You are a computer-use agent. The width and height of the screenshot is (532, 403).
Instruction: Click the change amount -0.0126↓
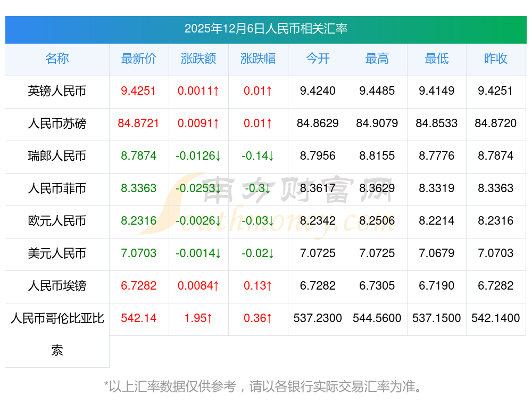198,156
